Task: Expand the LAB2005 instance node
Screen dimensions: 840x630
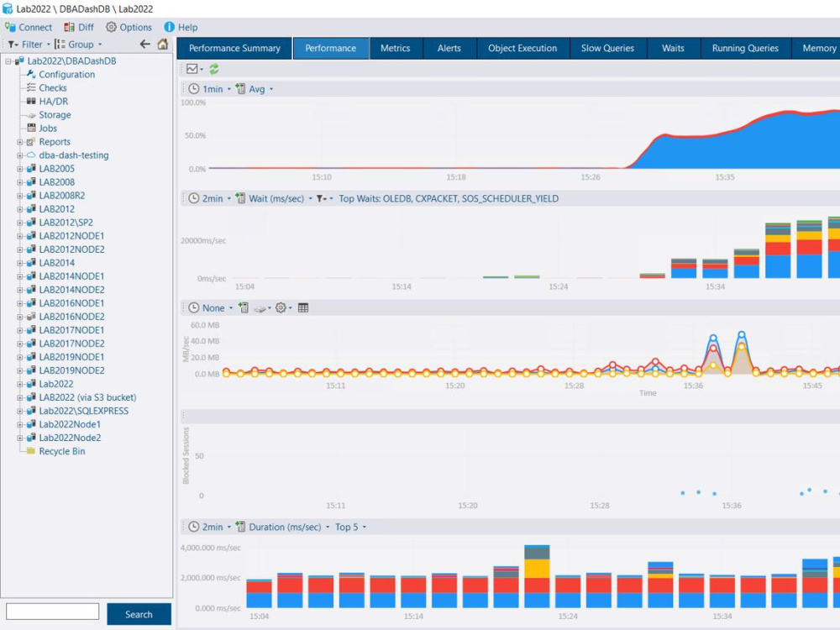Action: point(19,169)
